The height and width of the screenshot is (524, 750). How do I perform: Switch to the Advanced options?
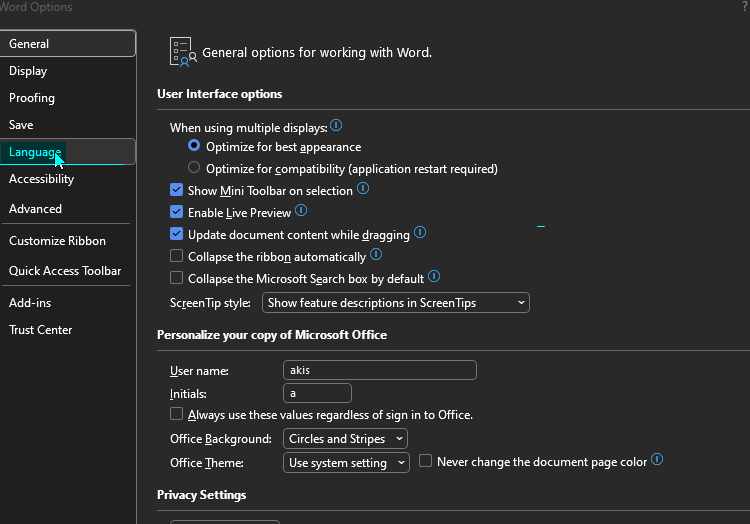point(68,209)
